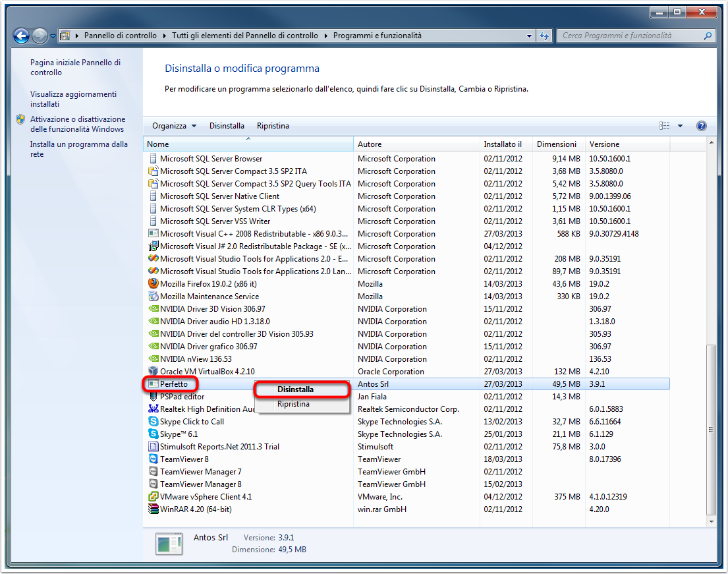728x574 pixels.
Task: Click the Microsoft SQL Server Browser icon
Action: point(154,158)
